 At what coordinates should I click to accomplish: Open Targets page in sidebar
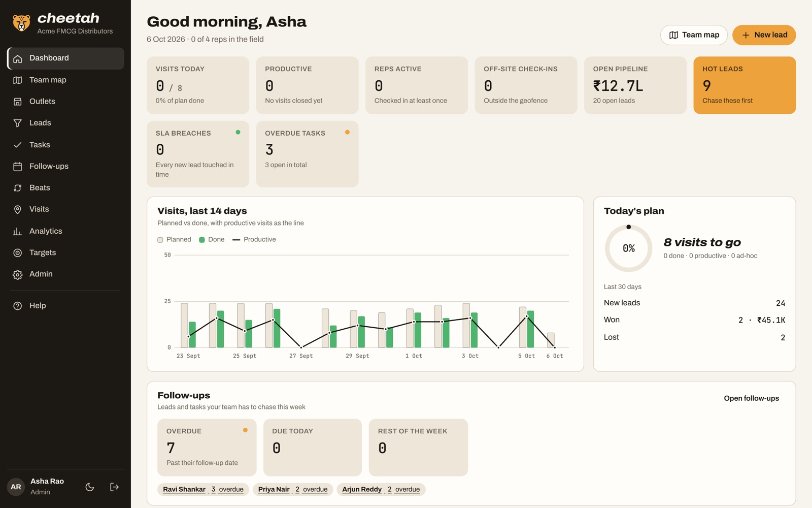65,252
